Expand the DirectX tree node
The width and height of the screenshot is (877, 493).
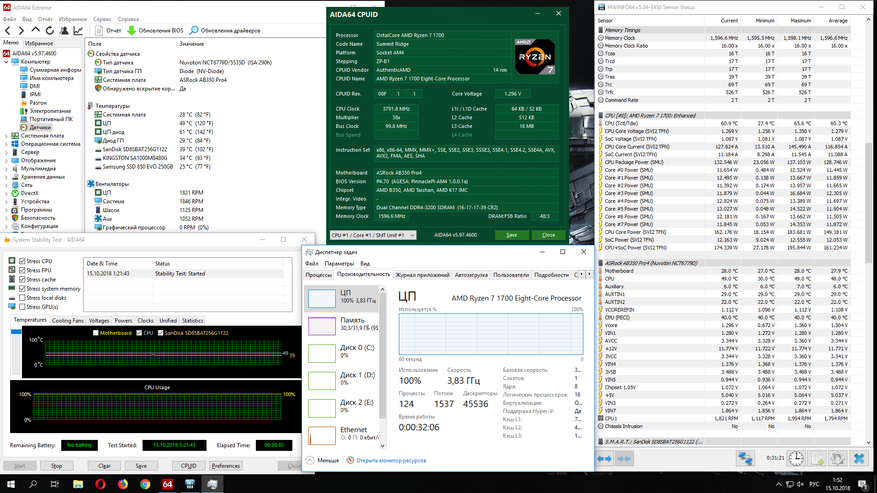click(7, 193)
